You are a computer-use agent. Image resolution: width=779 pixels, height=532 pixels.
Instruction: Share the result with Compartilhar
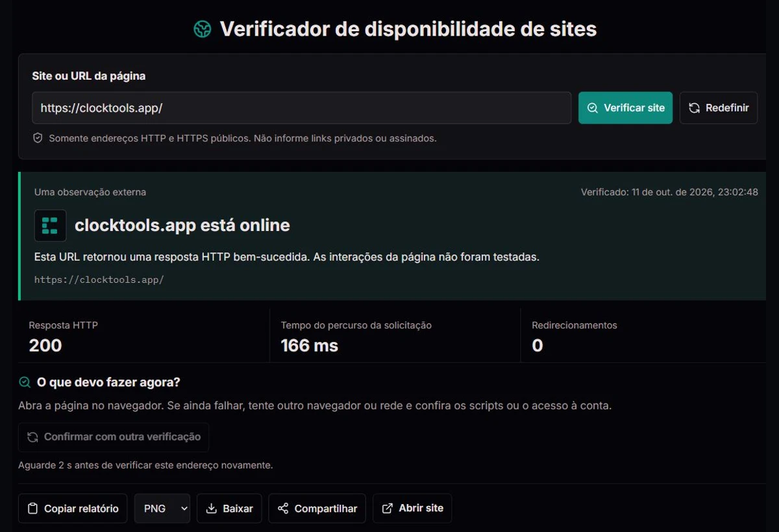click(317, 509)
